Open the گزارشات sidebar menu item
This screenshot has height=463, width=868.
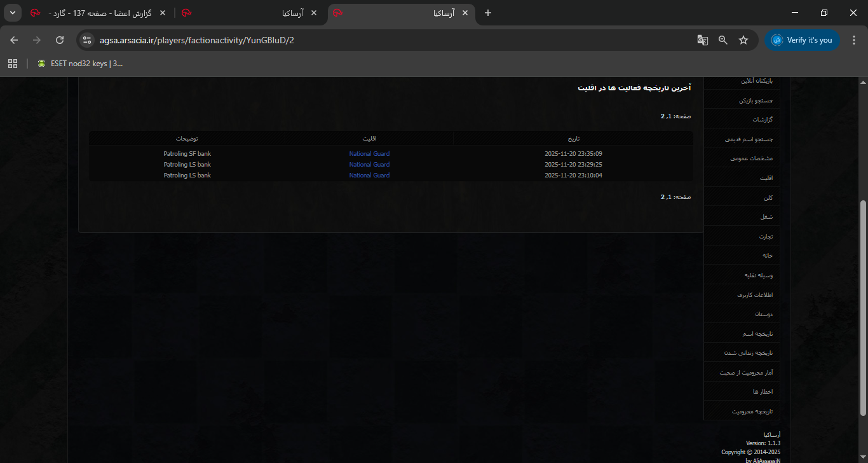(763, 120)
